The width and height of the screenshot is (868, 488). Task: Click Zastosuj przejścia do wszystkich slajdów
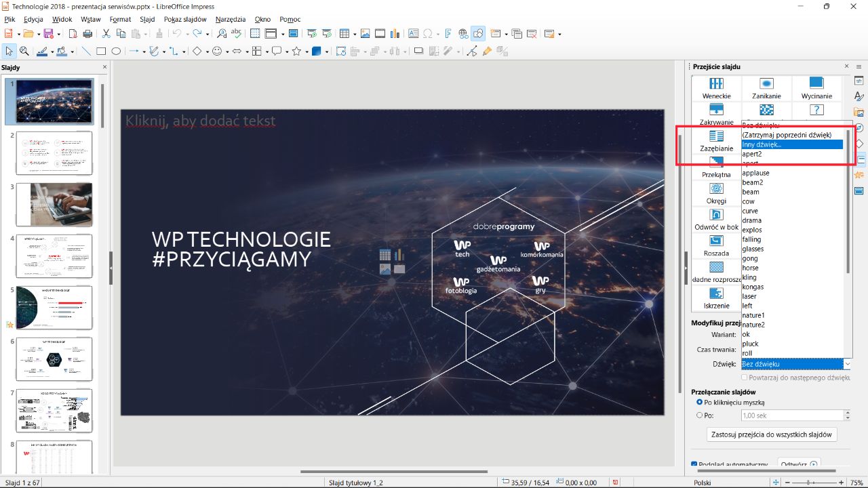coord(772,434)
